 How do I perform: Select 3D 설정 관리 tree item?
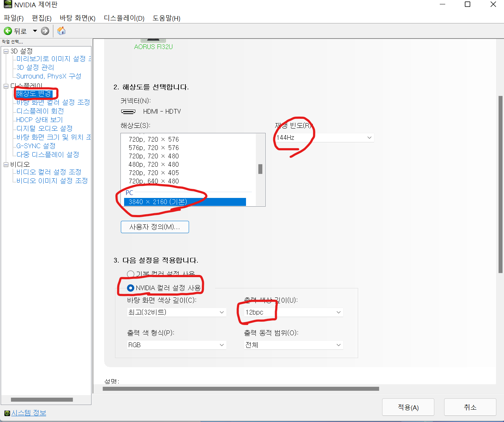tap(35, 68)
